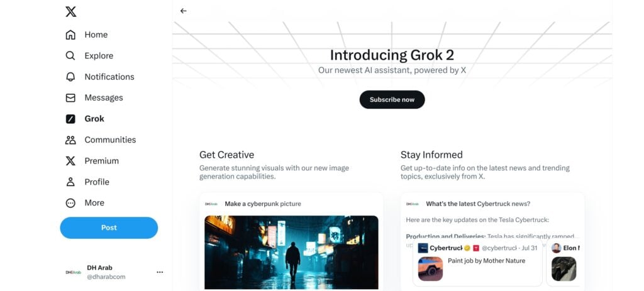This screenshot has height=291, width=644.
Task: Open Notifications via the bell icon
Action: [x=70, y=77]
